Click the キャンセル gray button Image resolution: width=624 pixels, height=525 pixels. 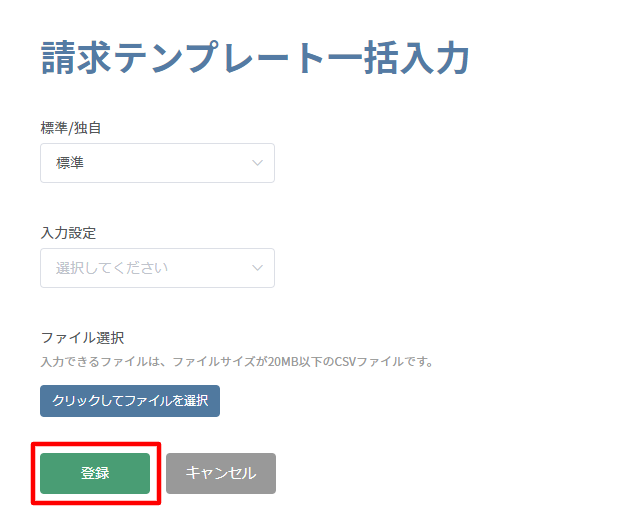tap(221, 473)
